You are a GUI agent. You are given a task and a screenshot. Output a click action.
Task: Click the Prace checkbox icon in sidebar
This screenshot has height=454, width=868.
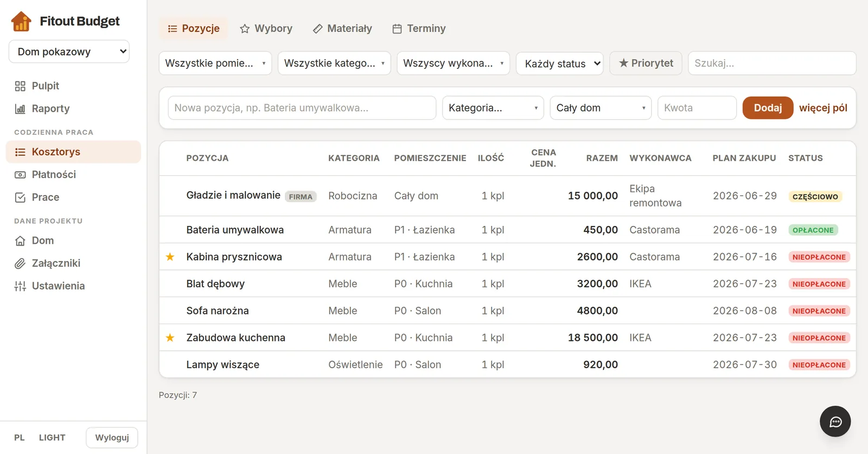tap(20, 197)
